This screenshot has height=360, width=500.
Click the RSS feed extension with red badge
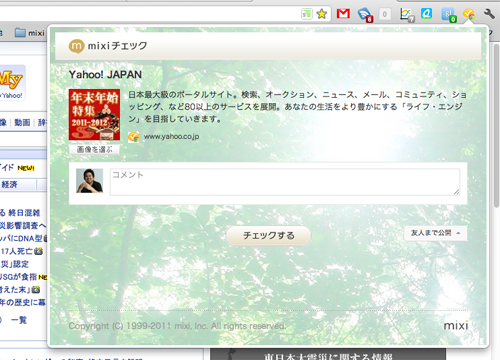[365, 15]
